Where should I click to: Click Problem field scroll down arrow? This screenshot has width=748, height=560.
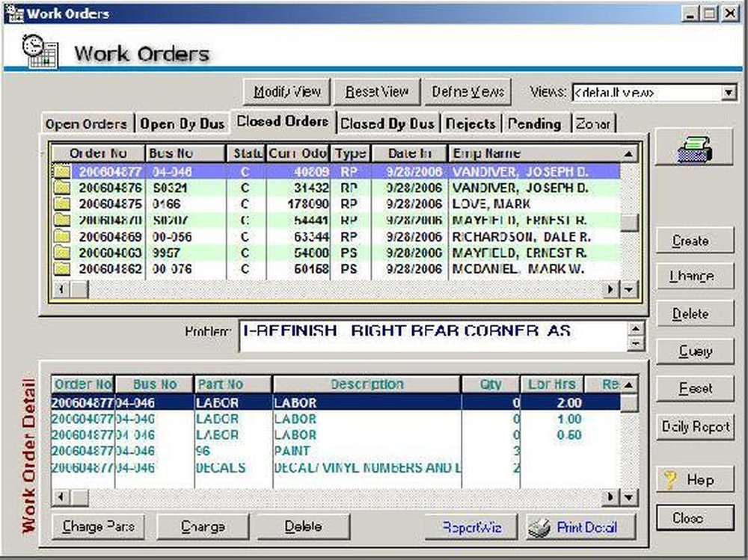click(636, 343)
